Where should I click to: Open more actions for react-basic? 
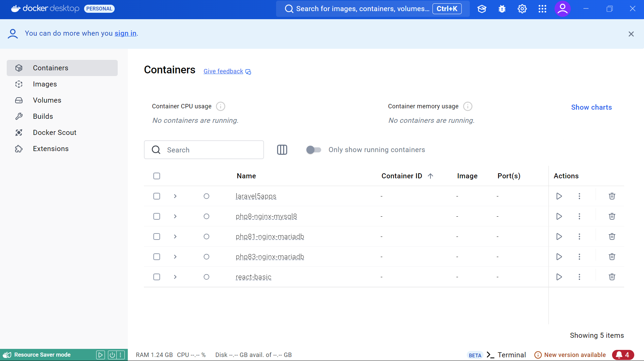[x=579, y=277]
